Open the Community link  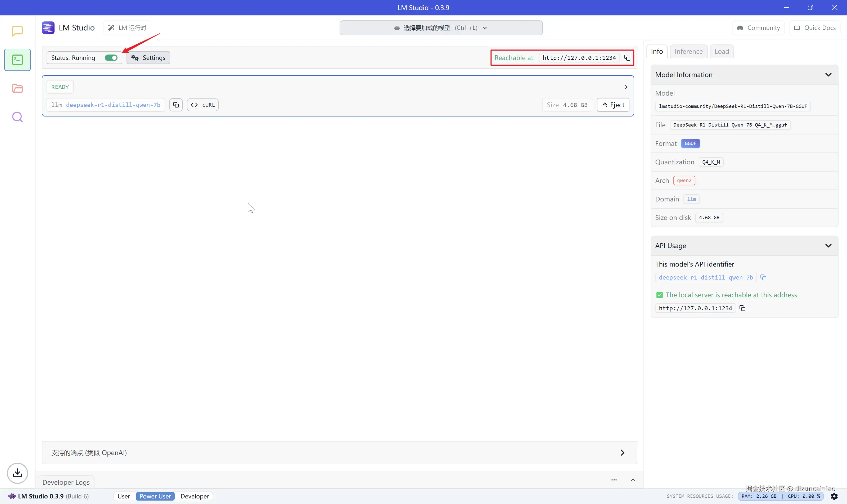758,28
